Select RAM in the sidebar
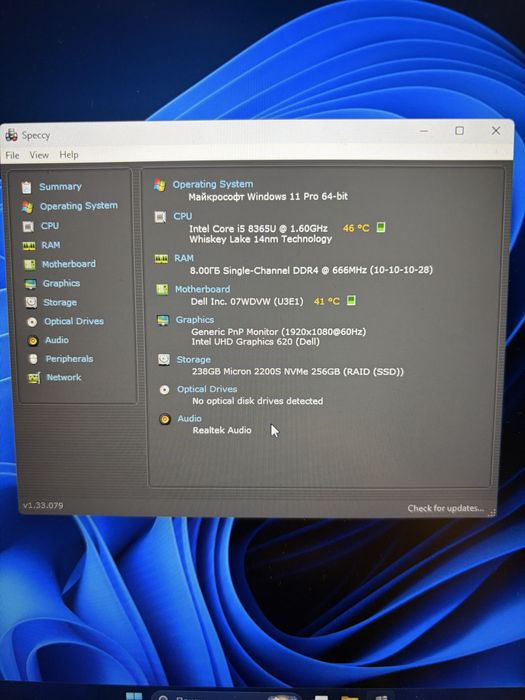The width and height of the screenshot is (525, 700). point(51,245)
